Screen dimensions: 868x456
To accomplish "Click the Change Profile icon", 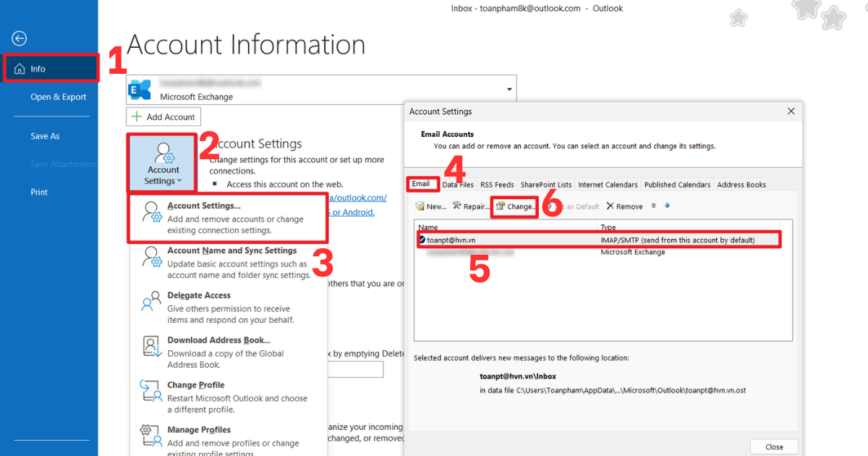I will [x=150, y=392].
